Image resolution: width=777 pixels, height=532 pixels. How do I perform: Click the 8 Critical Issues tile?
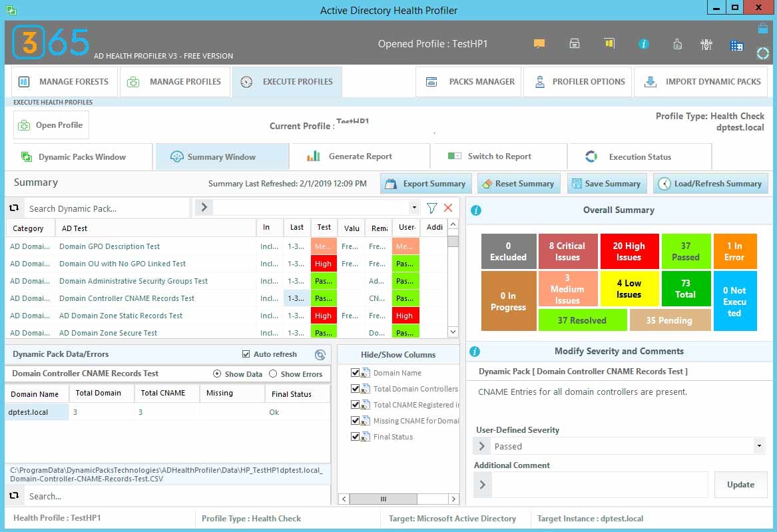(x=567, y=251)
